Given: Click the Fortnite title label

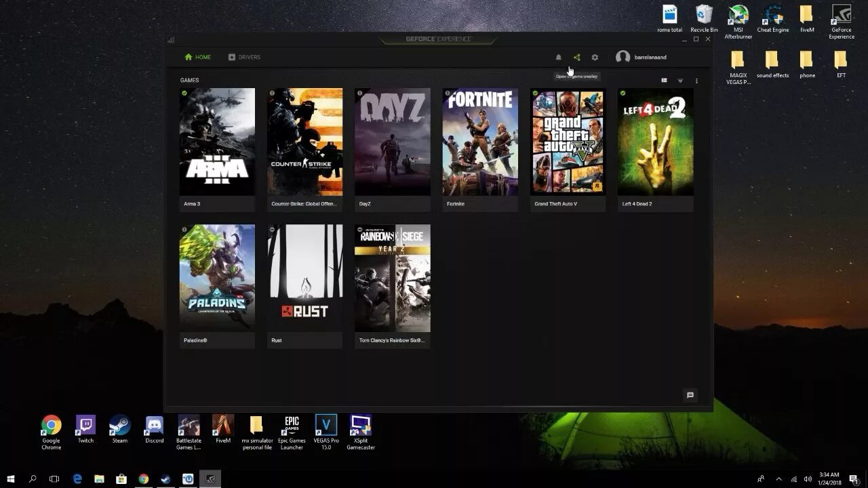Looking at the screenshot, I should (x=456, y=204).
